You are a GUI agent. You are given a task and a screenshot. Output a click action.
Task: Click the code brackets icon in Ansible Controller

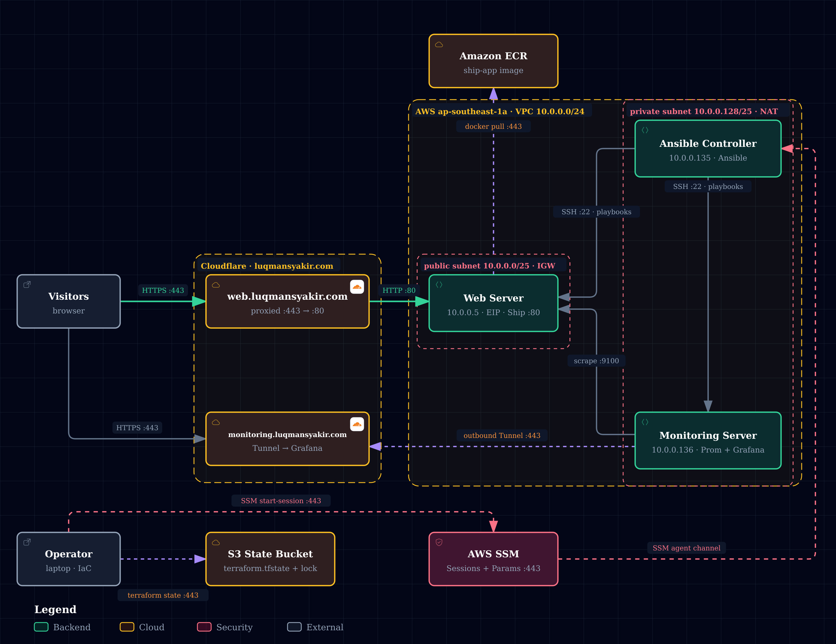pos(645,130)
